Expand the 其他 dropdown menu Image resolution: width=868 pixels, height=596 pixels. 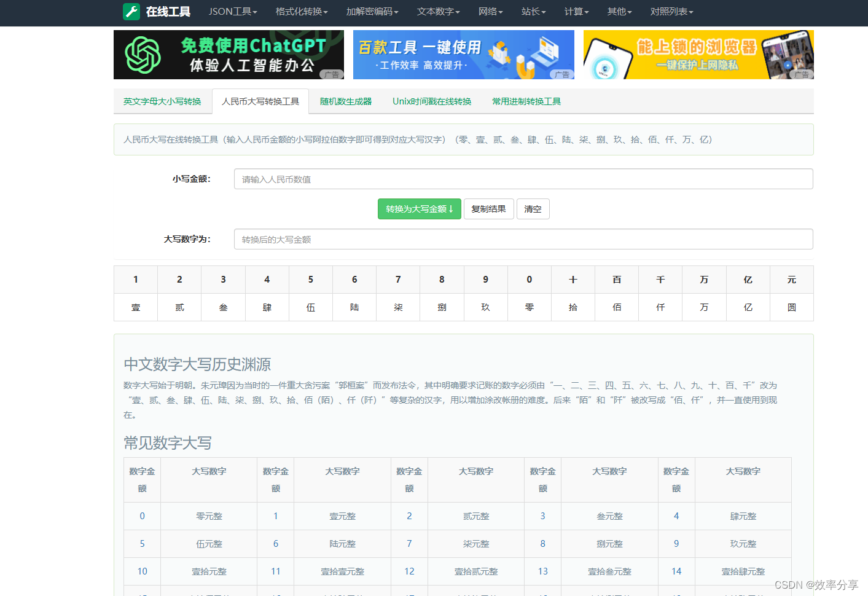pyautogui.click(x=619, y=12)
